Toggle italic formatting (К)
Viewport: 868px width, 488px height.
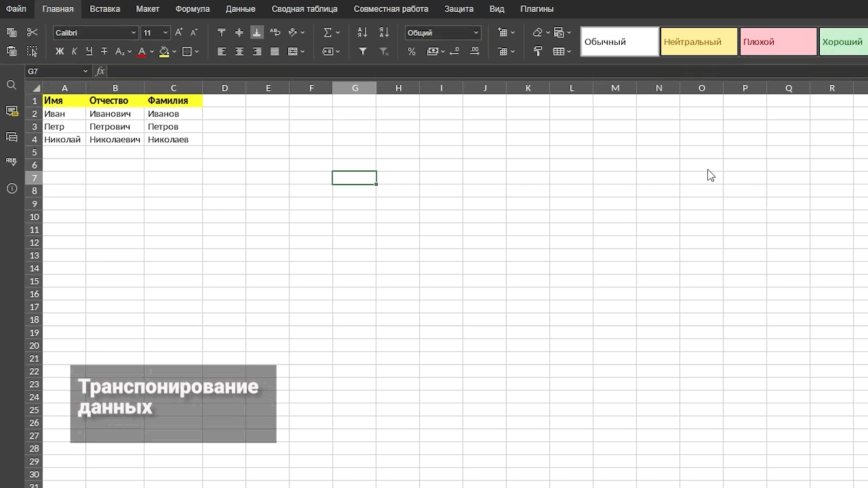(74, 52)
